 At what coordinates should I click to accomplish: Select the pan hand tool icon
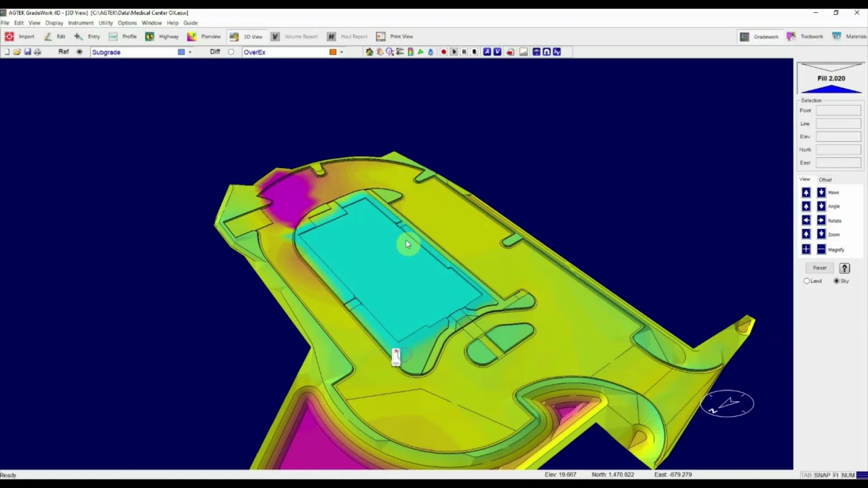380,52
